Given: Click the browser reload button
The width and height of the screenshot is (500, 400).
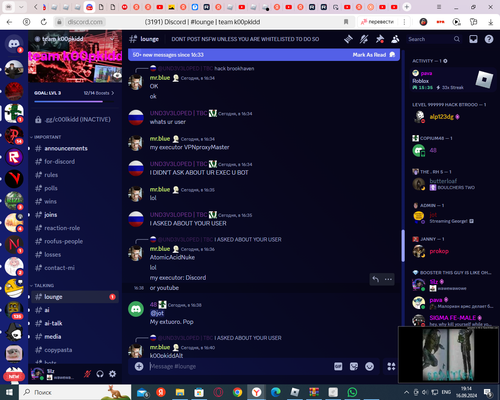Looking at the screenshot, I should [44, 22].
